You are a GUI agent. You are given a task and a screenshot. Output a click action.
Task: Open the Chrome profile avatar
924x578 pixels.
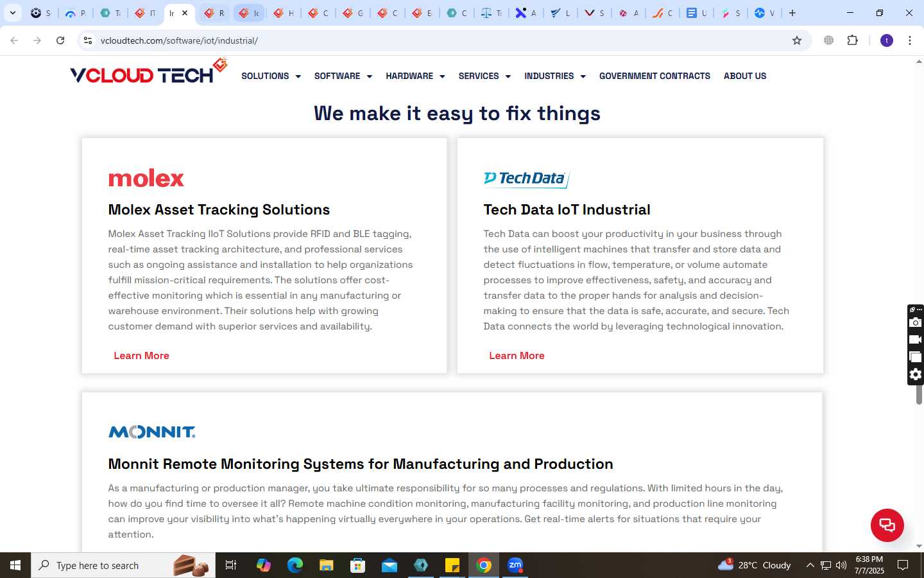tap(887, 40)
